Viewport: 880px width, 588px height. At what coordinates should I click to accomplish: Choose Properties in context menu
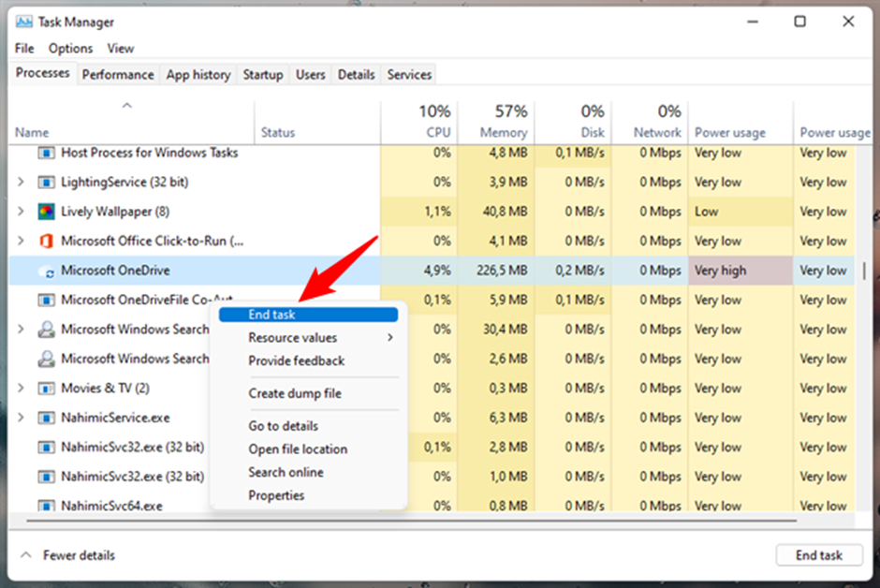click(x=276, y=495)
